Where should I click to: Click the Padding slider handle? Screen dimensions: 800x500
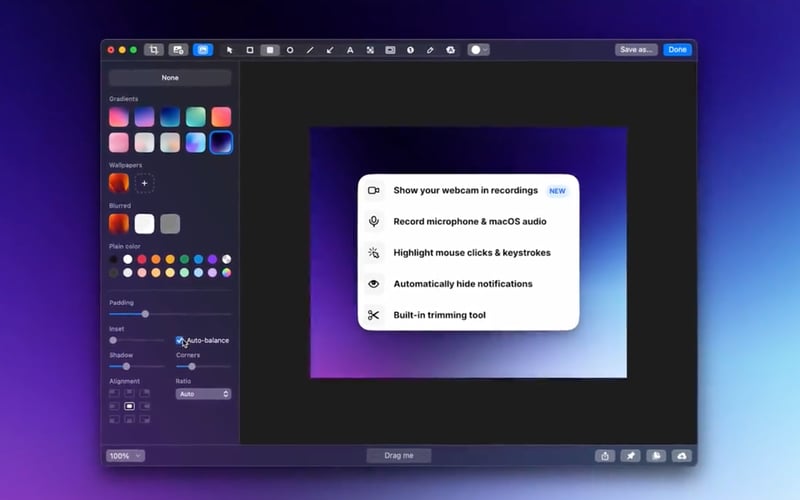145,314
